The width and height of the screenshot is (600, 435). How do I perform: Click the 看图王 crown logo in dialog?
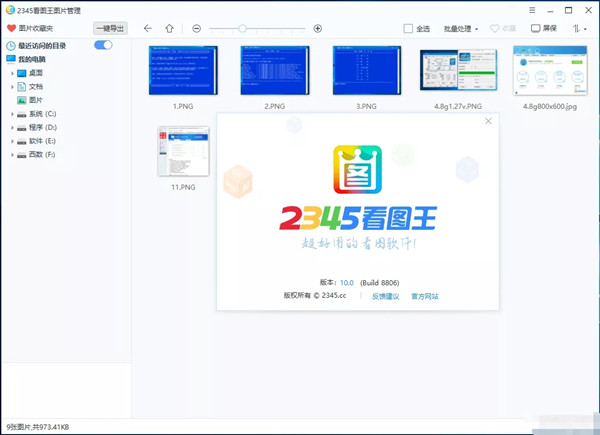click(357, 169)
